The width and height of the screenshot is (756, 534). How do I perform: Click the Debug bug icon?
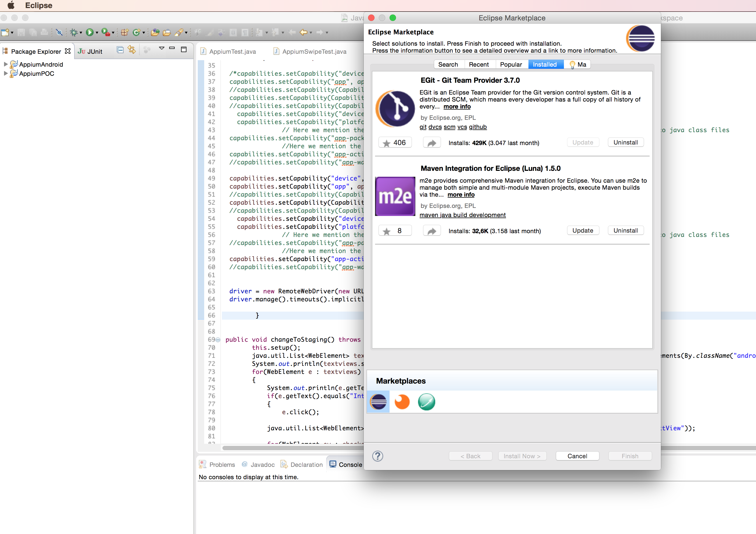pos(74,32)
